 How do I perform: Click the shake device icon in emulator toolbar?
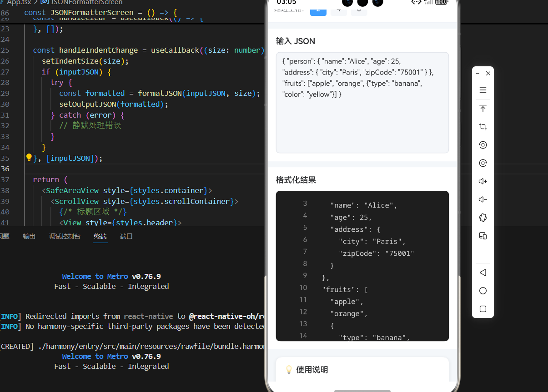(x=483, y=218)
